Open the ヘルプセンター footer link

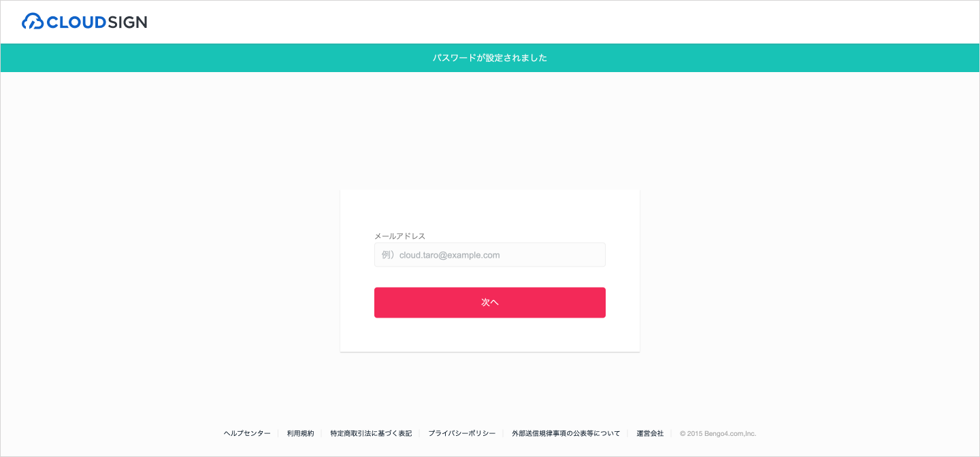(247, 433)
